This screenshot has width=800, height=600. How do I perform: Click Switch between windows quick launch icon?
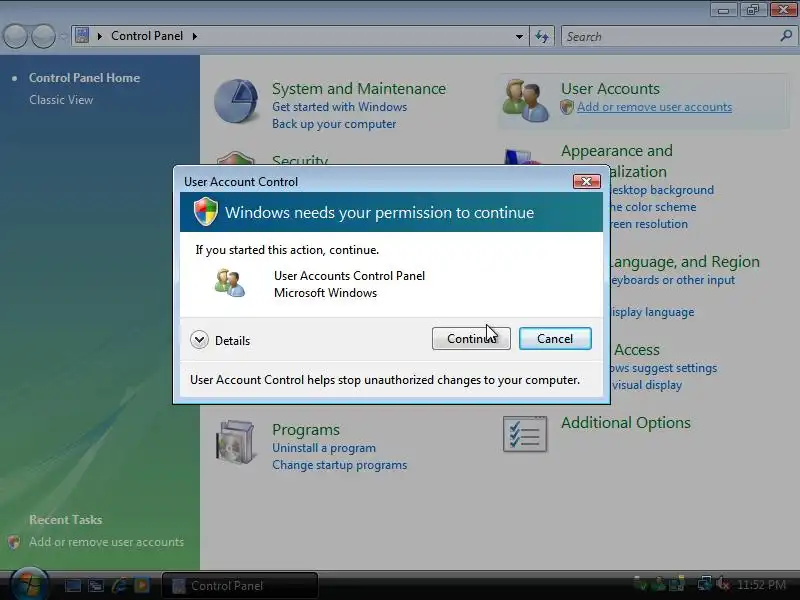click(95, 585)
